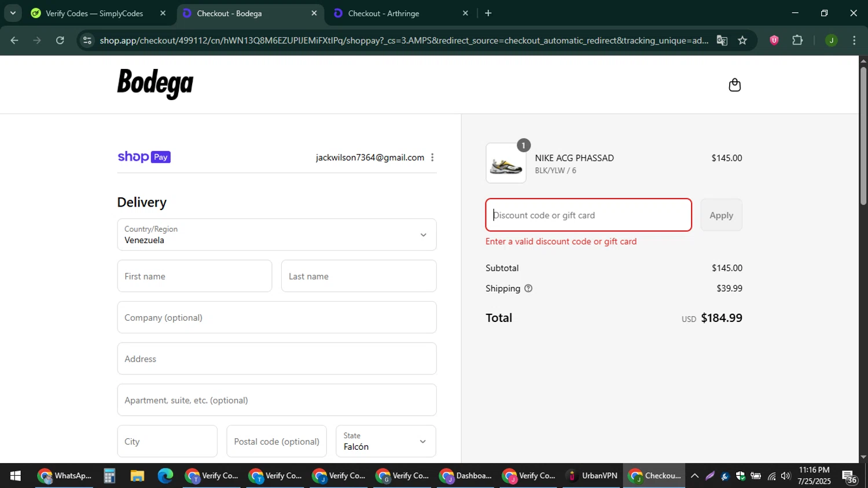Click the City field
This screenshot has width=868, height=488.
tap(167, 441)
